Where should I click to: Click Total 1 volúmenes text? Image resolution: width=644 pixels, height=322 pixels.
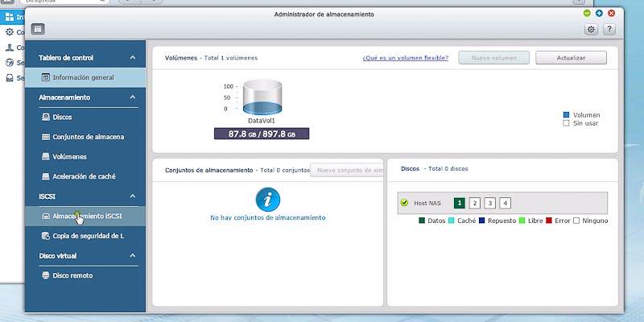(x=231, y=58)
